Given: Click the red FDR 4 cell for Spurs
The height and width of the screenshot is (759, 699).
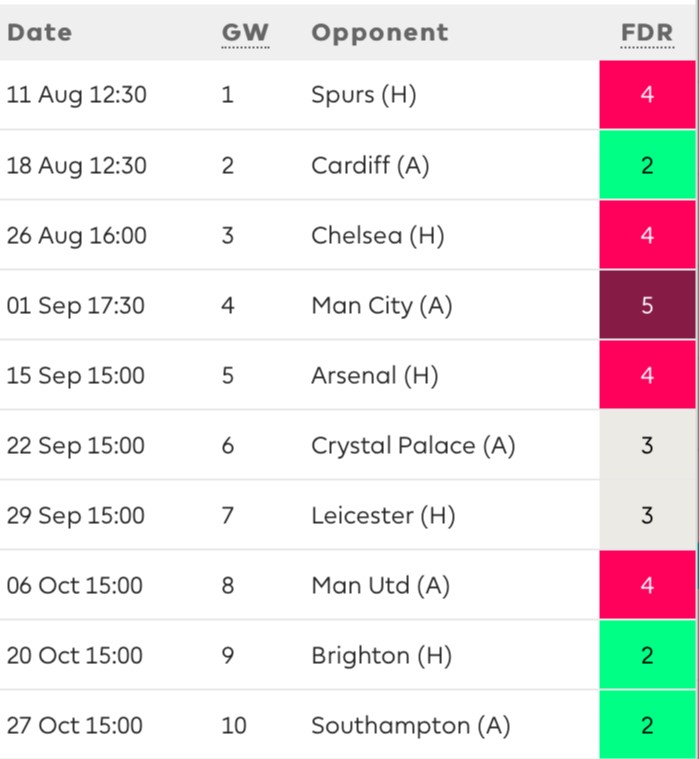Looking at the screenshot, I should [647, 95].
